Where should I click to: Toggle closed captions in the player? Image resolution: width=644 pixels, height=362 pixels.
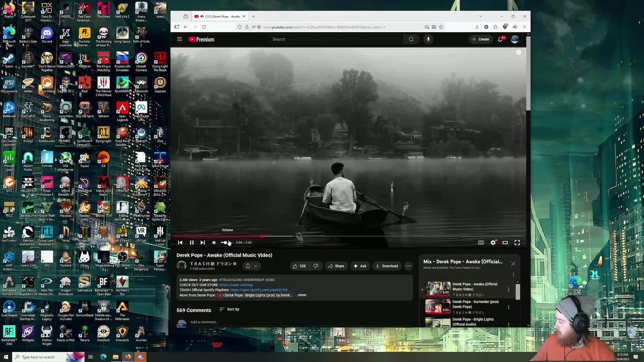481,242
